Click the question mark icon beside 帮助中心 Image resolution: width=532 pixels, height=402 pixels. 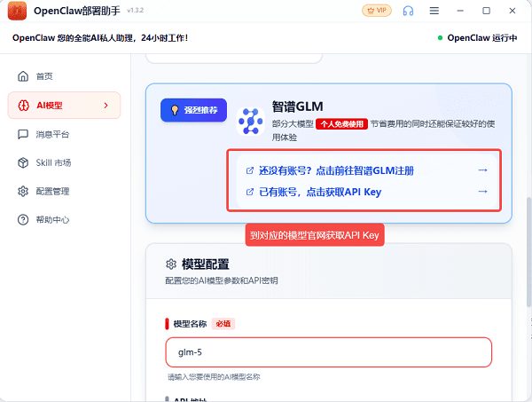23,220
